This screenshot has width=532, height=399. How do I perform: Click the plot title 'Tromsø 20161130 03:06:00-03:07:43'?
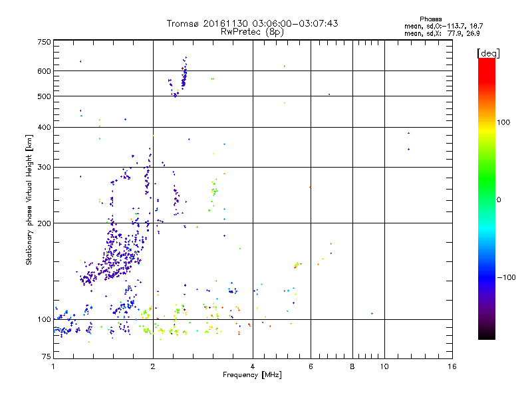click(252, 23)
